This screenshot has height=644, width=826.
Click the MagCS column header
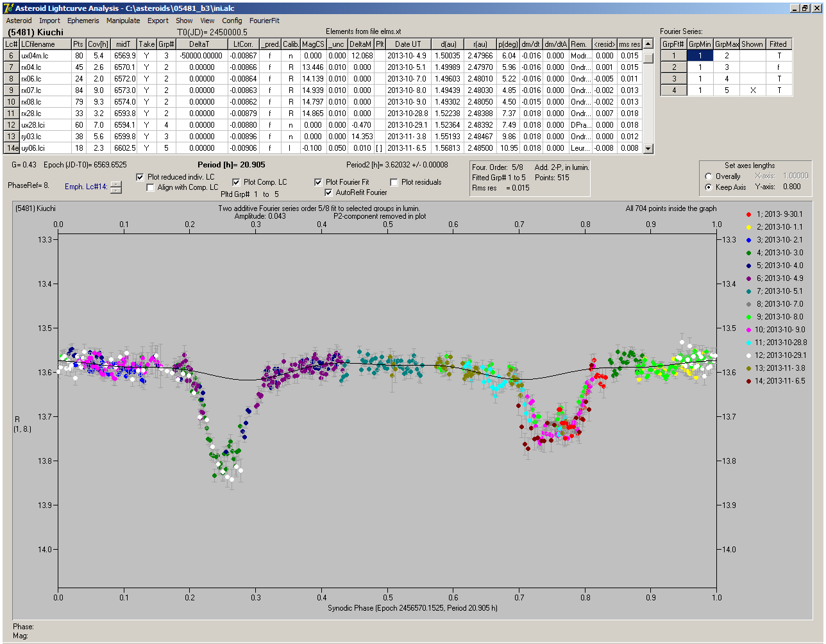(313, 44)
